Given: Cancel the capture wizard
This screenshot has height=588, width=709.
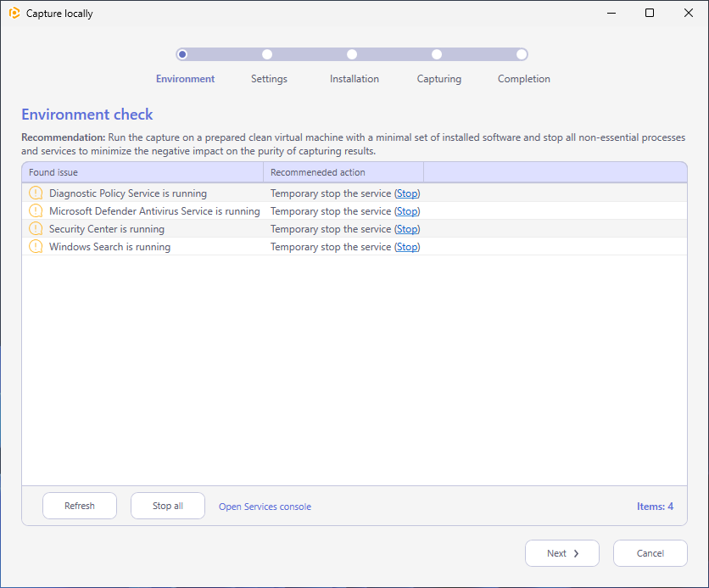Looking at the screenshot, I should [650, 553].
